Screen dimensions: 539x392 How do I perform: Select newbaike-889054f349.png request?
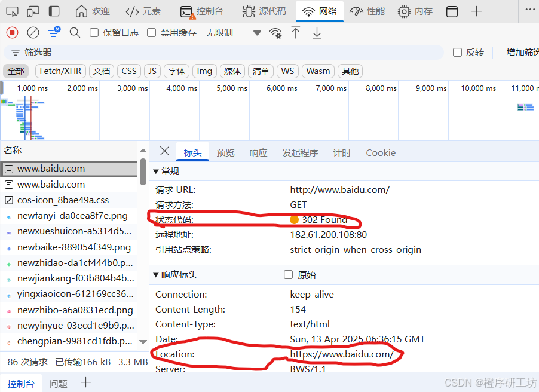click(69, 247)
